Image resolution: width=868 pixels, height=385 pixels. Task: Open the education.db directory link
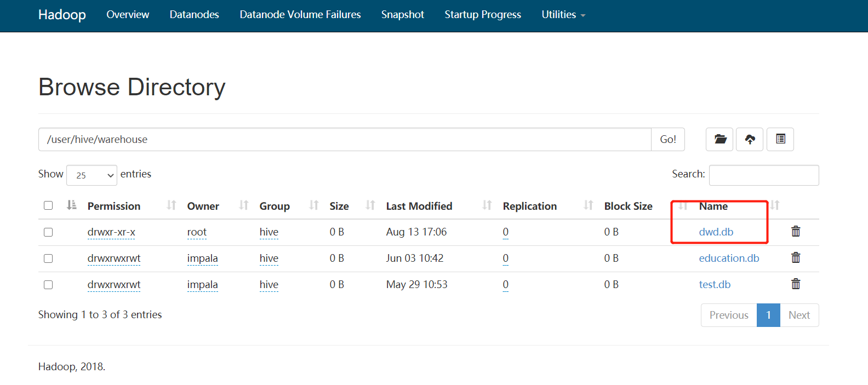tap(729, 258)
